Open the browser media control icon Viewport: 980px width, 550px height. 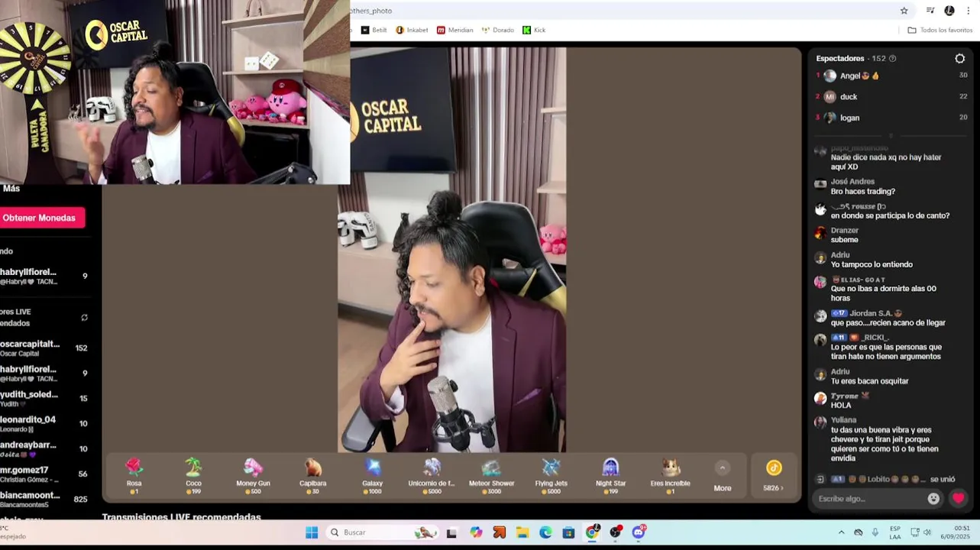tap(930, 11)
